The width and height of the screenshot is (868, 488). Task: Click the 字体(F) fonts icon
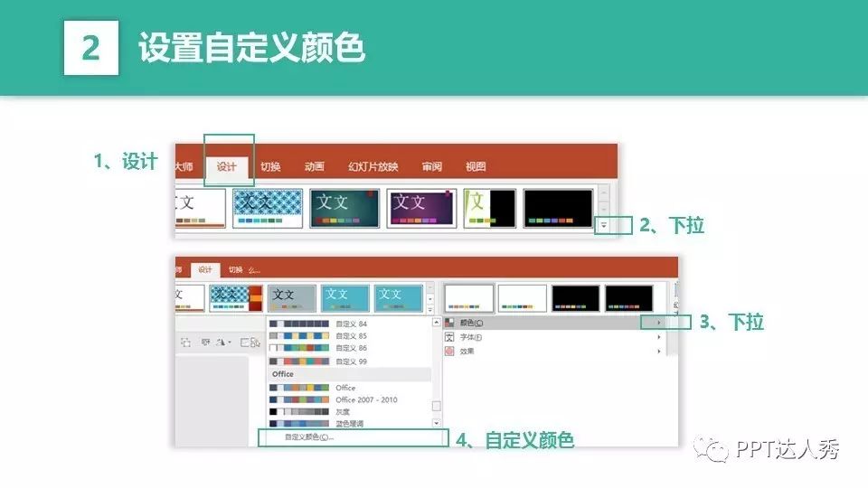(x=450, y=337)
